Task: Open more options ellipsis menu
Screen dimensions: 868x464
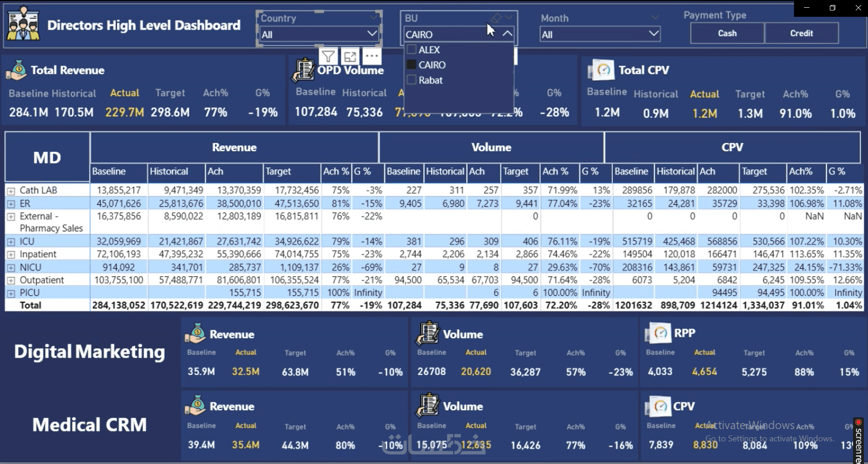Action: (372, 57)
